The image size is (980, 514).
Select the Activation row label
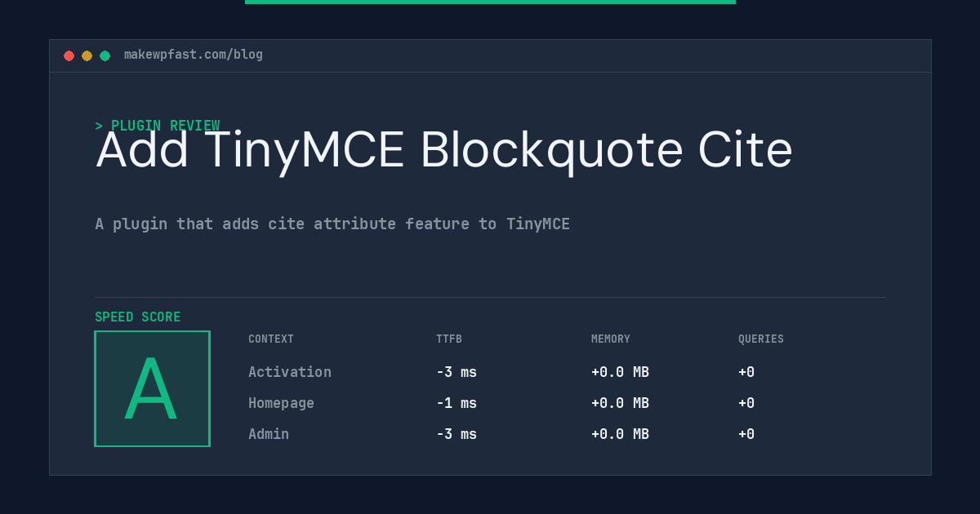290,372
